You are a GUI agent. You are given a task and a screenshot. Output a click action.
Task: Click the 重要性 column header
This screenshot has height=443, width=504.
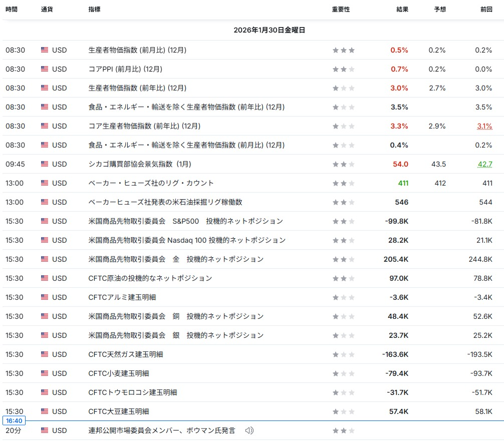[341, 10]
